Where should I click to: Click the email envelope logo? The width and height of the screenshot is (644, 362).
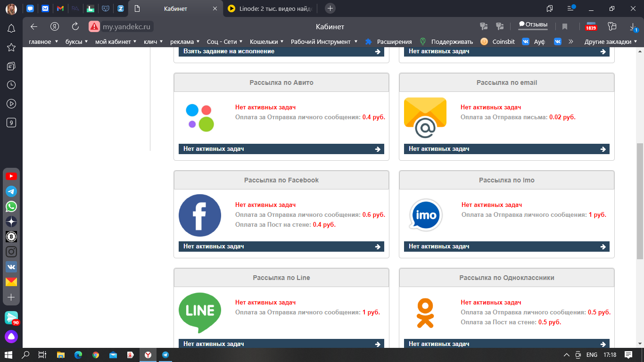tap(425, 118)
